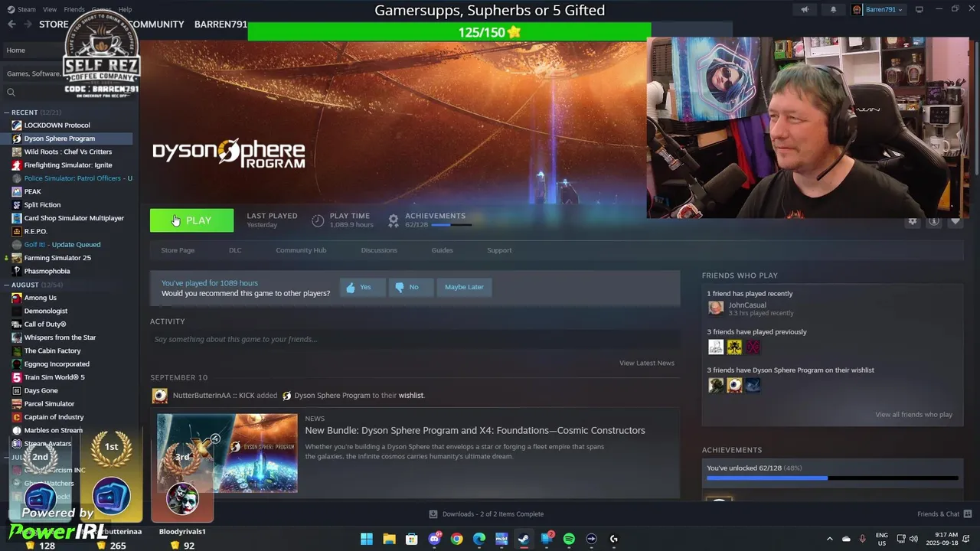Open the Downloads status icon
This screenshot has height=551, width=980.
pos(433,514)
